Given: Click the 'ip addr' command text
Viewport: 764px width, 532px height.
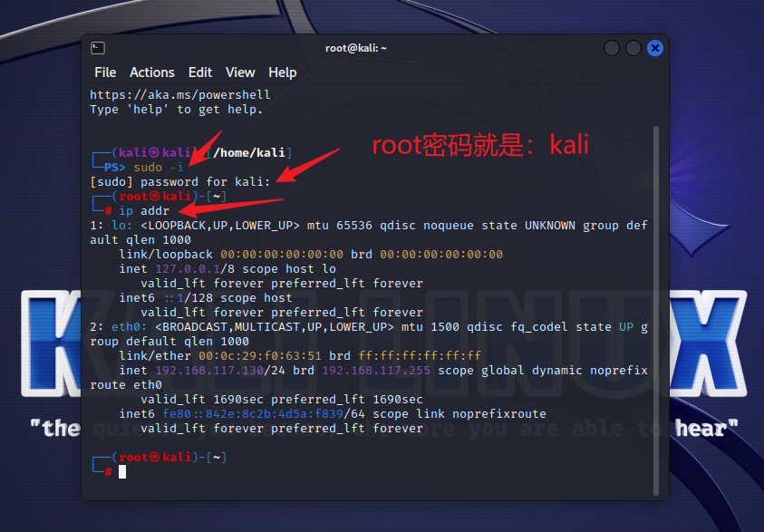Looking at the screenshot, I should pyautogui.click(x=144, y=211).
